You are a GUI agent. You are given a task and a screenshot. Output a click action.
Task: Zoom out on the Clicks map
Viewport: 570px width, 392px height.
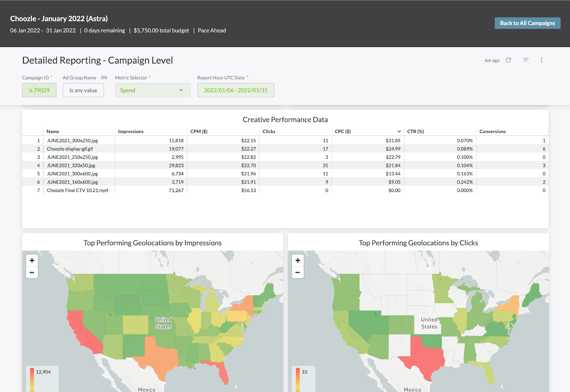point(298,273)
